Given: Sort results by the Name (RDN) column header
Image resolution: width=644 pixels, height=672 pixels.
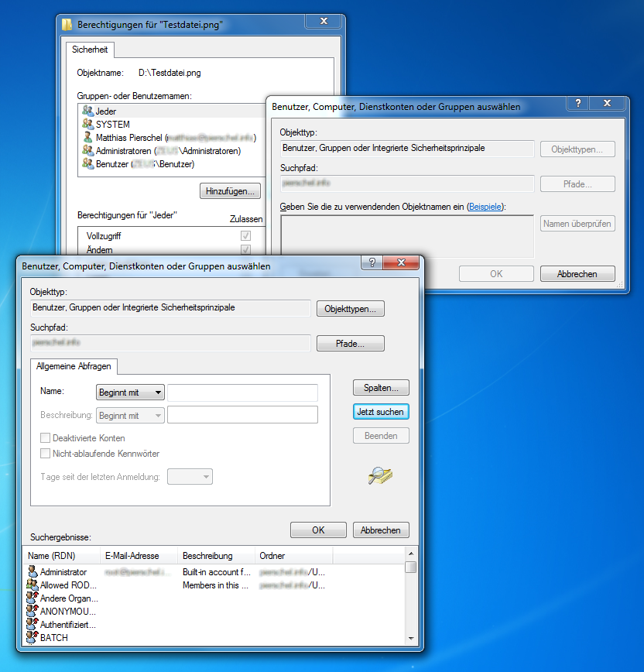Looking at the screenshot, I should tap(61, 555).
